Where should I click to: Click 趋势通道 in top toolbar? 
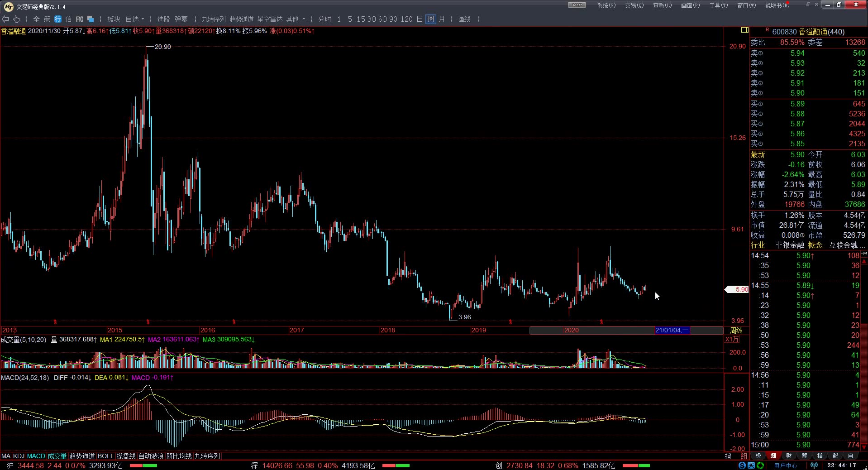(242, 19)
